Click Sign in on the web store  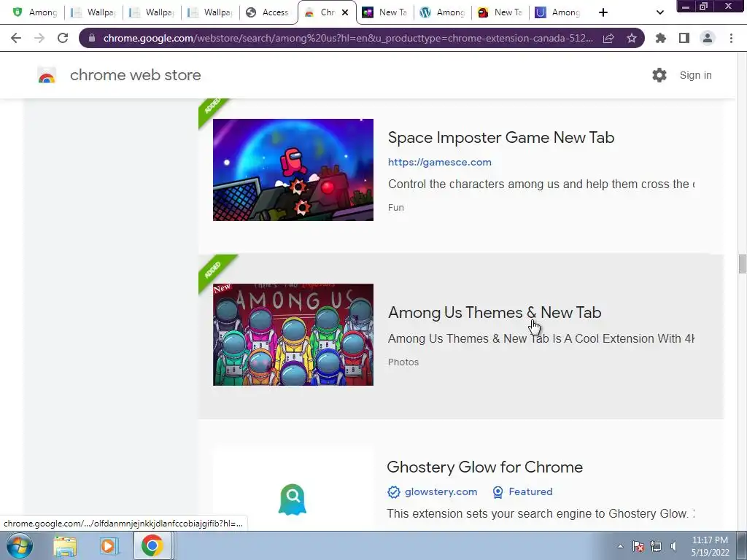(x=695, y=75)
